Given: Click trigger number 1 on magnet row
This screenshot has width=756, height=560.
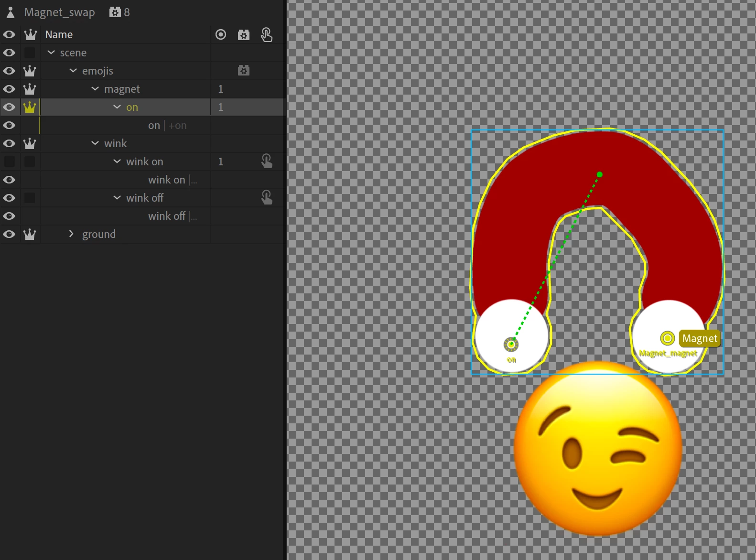Looking at the screenshot, I should tap(221, 89).
